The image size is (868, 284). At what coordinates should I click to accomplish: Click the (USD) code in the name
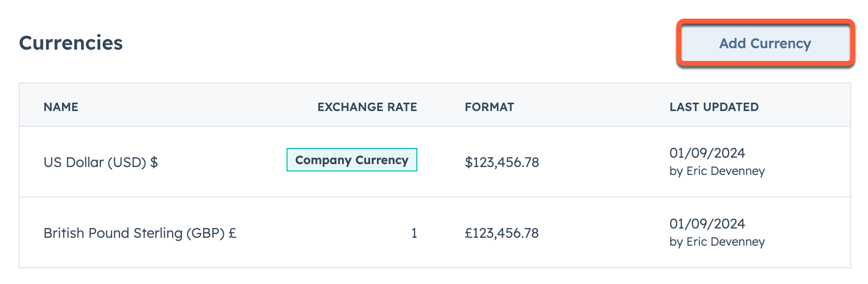pos(127,162)
